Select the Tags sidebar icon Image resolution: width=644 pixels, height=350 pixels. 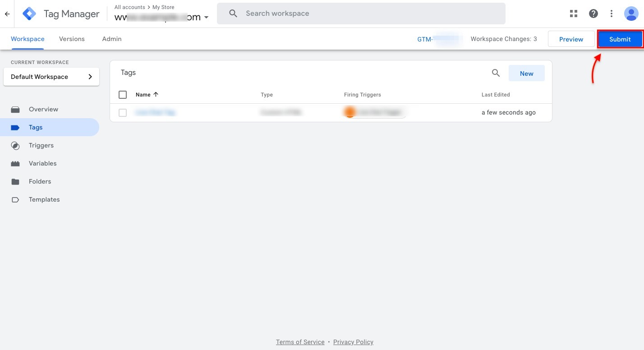coord(15,127)
